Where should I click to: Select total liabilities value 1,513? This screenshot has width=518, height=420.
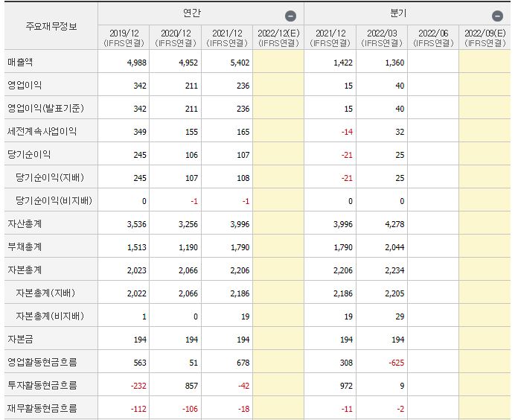coord(137,247)
